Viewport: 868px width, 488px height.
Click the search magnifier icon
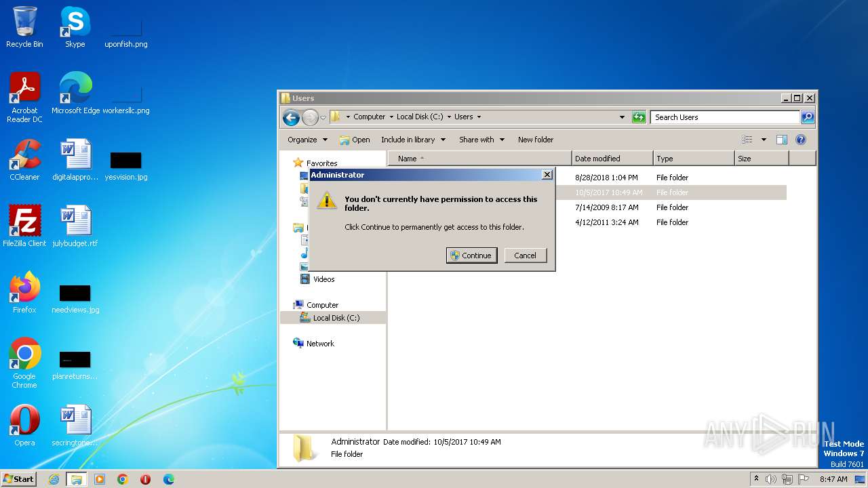click(808, 117)
